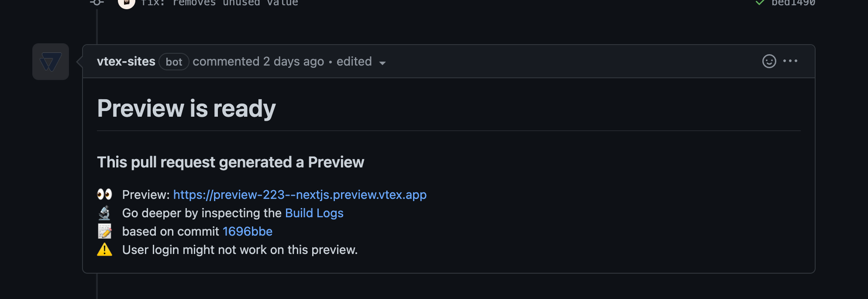Screen dimensions: 868x299
Task: Open commit 1696bbe link
Action: [248, 231]
